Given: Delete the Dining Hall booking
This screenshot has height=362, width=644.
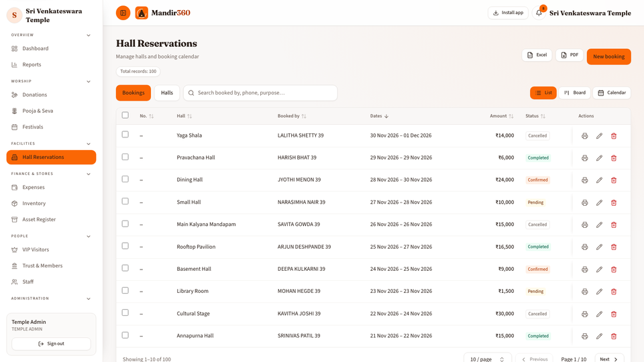Looking at the screenshot, I should [x=614, y=180].
